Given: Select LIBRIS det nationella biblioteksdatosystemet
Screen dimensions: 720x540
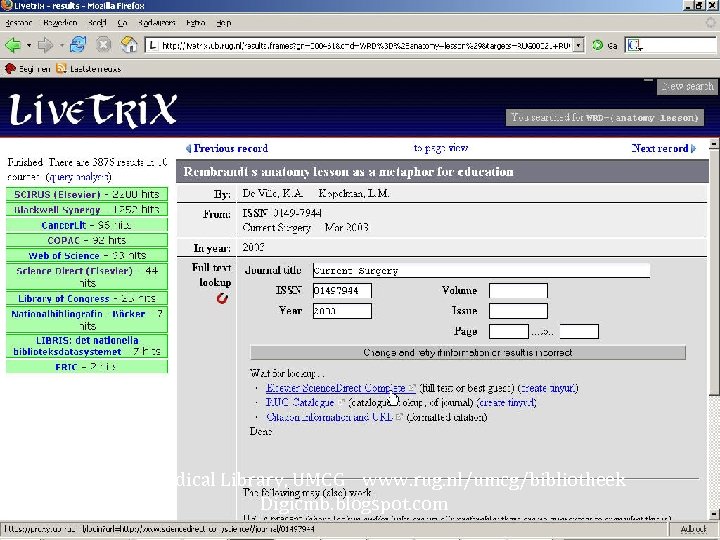Looking at the screenshot, I should pyautogui.click(x=87, y=346).
